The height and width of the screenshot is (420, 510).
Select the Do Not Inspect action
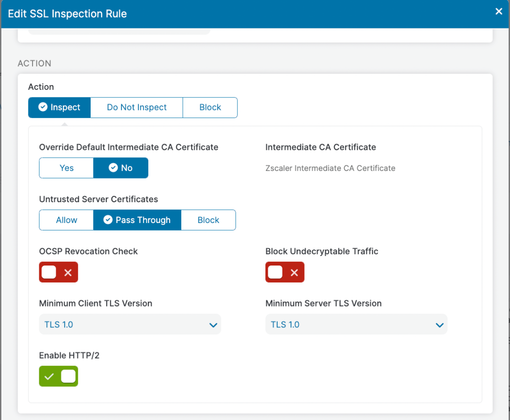coord(136,107)
